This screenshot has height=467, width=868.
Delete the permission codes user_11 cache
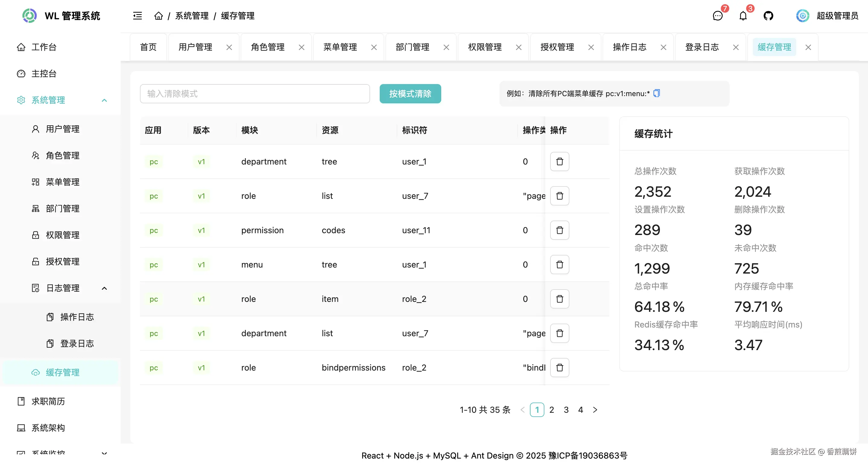[559, 230]
